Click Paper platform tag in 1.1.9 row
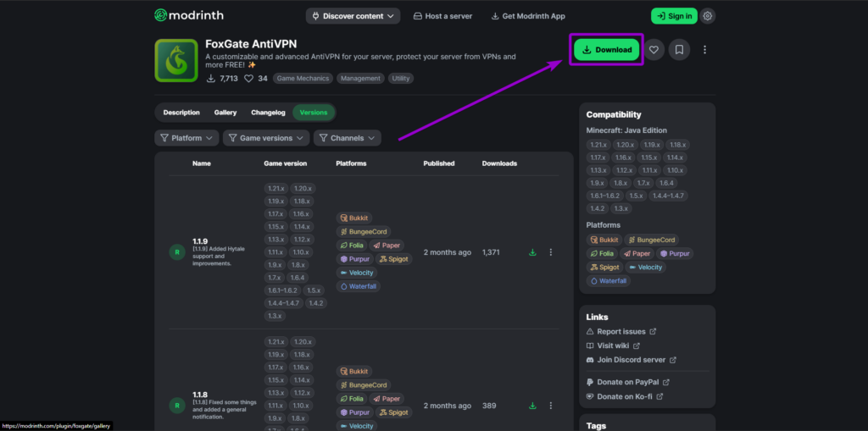Viewport: 868px width, 431px height. point(387,245)
